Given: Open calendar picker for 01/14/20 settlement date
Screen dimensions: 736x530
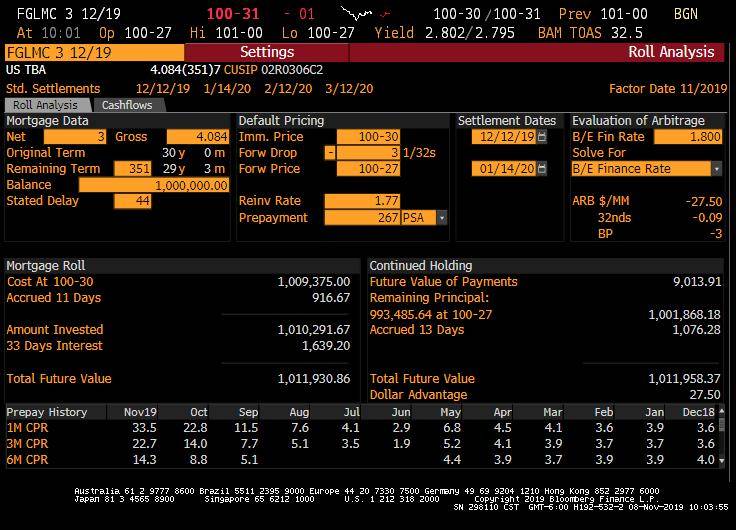Looking at the screenshot, I should tap(541, 169).
